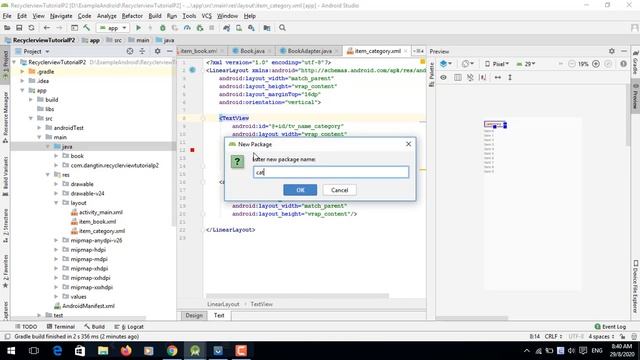Viewport: 640px width, 360px height.
Task: Open the Refactor menu
Action: tap(132, 16)
